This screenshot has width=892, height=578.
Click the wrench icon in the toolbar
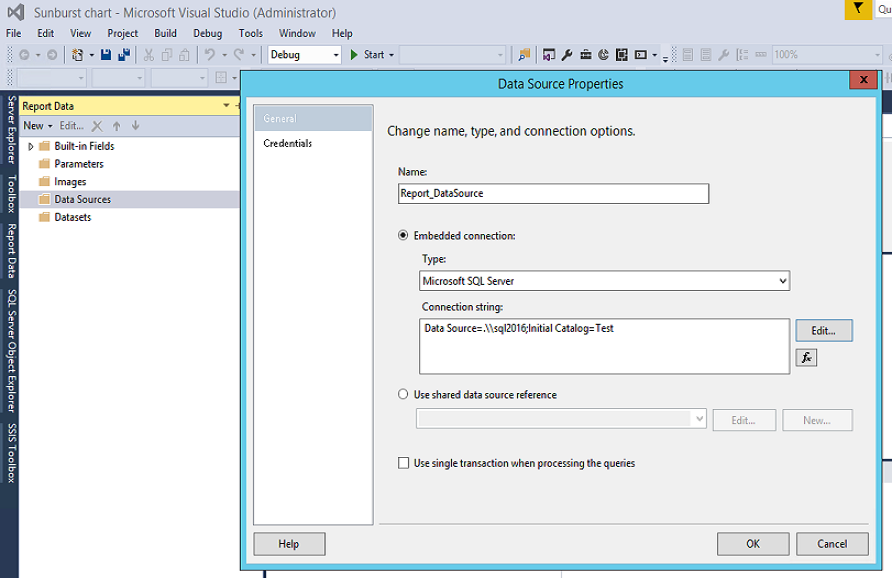coord(567,55)
